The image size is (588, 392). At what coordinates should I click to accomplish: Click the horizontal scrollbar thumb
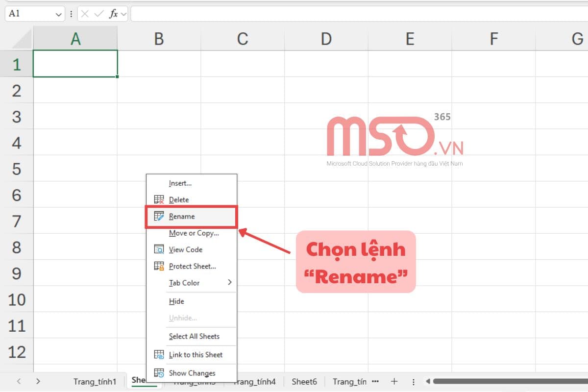[x=510, y=381]
